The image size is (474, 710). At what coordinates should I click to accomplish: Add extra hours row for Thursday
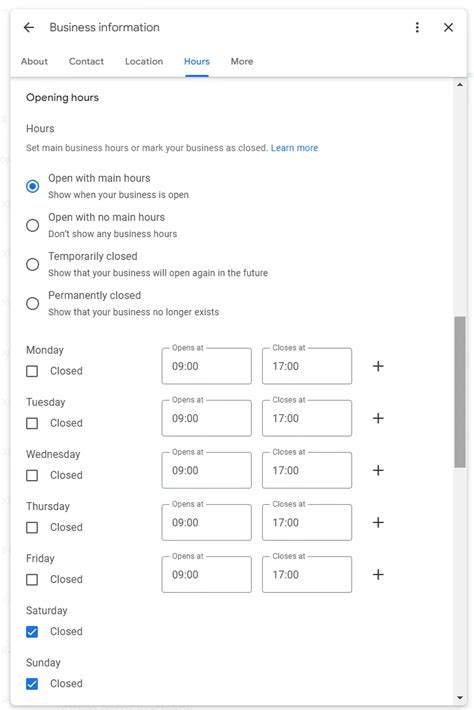[x=378, y=522]
